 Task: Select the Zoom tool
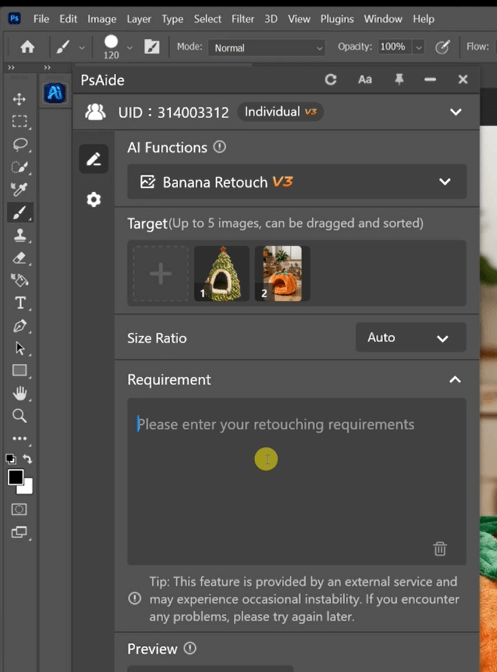20,416
